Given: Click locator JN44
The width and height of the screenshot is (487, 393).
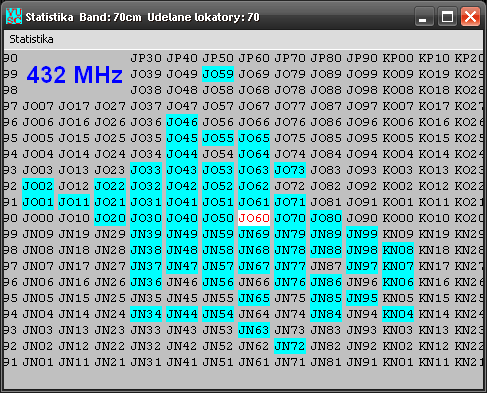Looking at the screenshot, I should (182, 314).
